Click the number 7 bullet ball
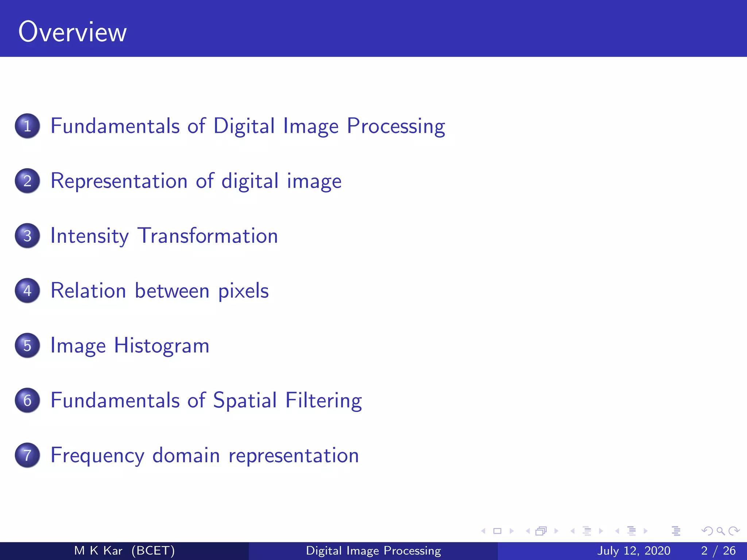The image size is (747, 560). point(27,455)
